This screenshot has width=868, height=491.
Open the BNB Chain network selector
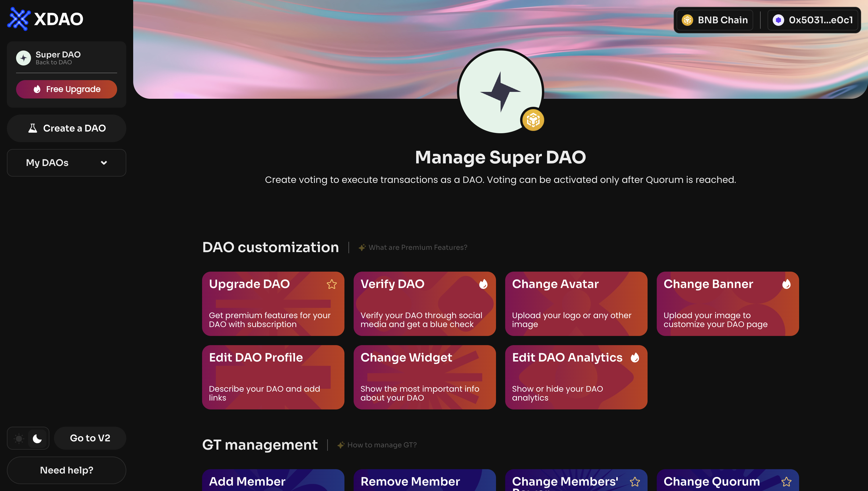tap(715, 20)
